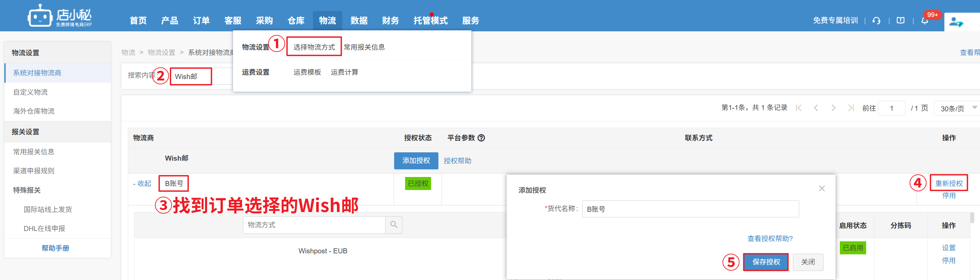The image size is (980, 280).
Task: Go to the next page arrow
Action: pyautogui.click(x=833, y=108)
